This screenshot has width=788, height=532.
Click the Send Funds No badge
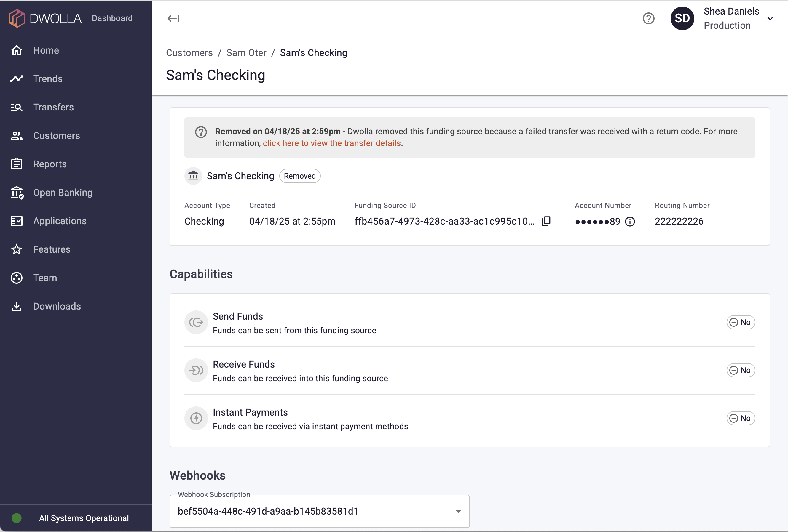click(x=741, y=322)
